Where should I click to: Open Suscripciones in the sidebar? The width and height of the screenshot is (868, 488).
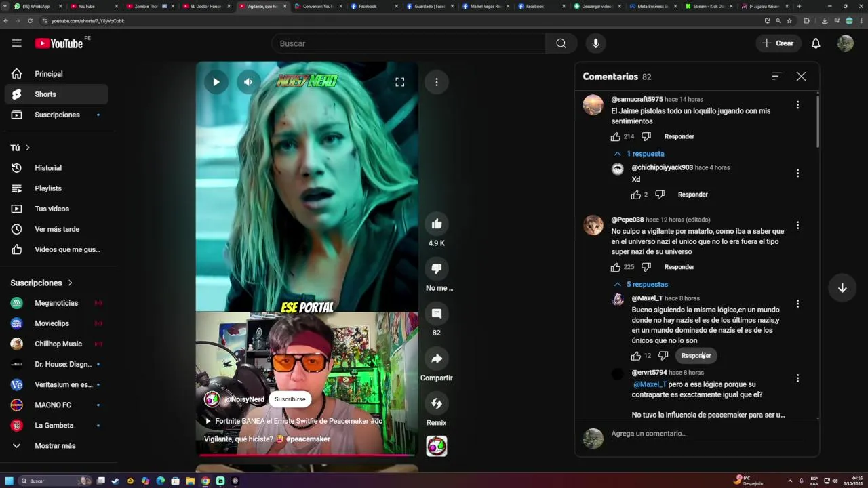tap(56, 115)
